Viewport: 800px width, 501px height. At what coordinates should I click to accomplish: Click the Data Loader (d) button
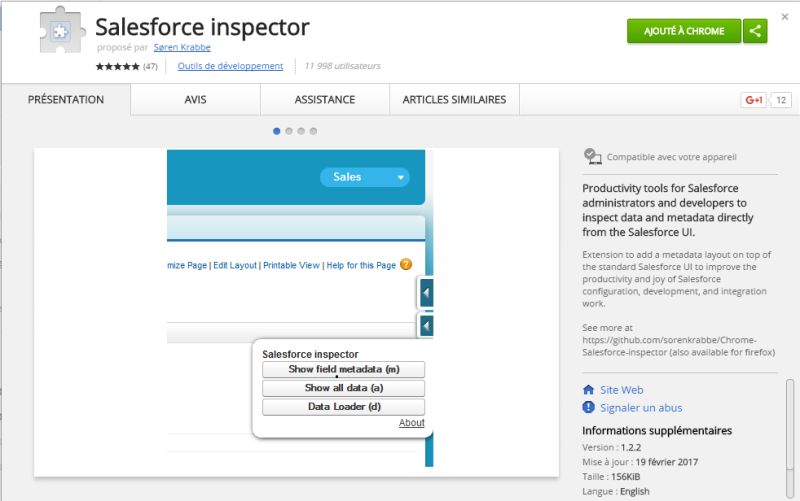pyautogui.click(x=343, y=407)
